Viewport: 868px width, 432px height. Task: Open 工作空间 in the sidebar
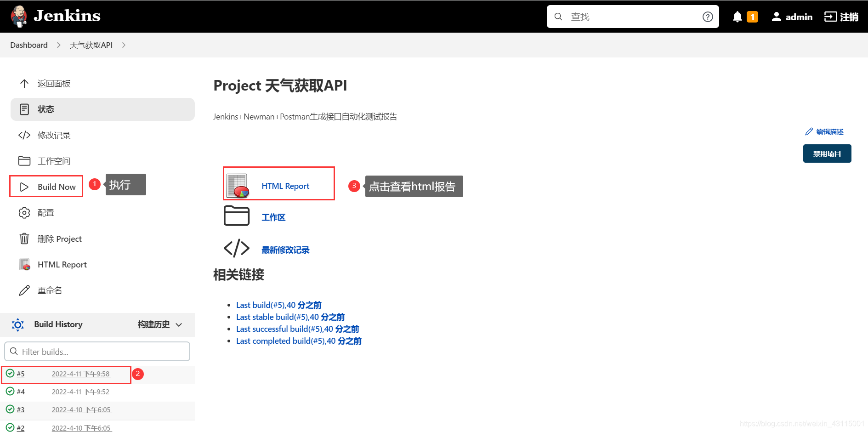coord(102,161)
